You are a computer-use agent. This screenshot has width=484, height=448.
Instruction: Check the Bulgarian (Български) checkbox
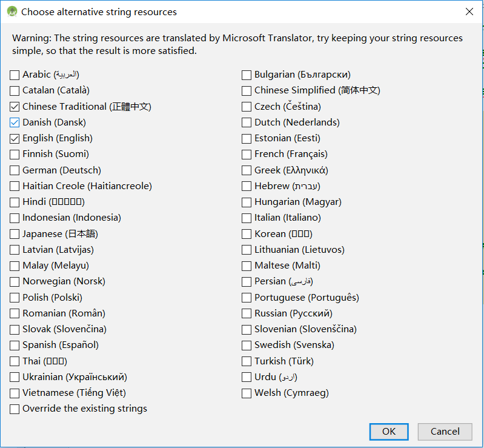(x=247, y=75)
